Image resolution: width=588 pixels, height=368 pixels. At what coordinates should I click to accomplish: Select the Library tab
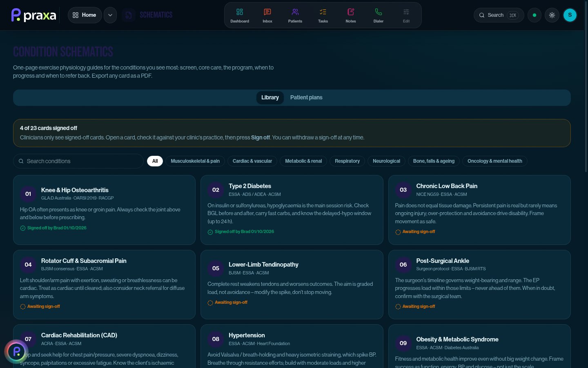(270, 97)
